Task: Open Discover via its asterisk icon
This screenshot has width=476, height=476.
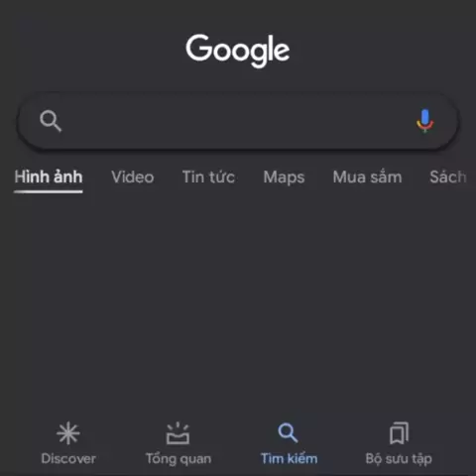Action: click(68, 432)
